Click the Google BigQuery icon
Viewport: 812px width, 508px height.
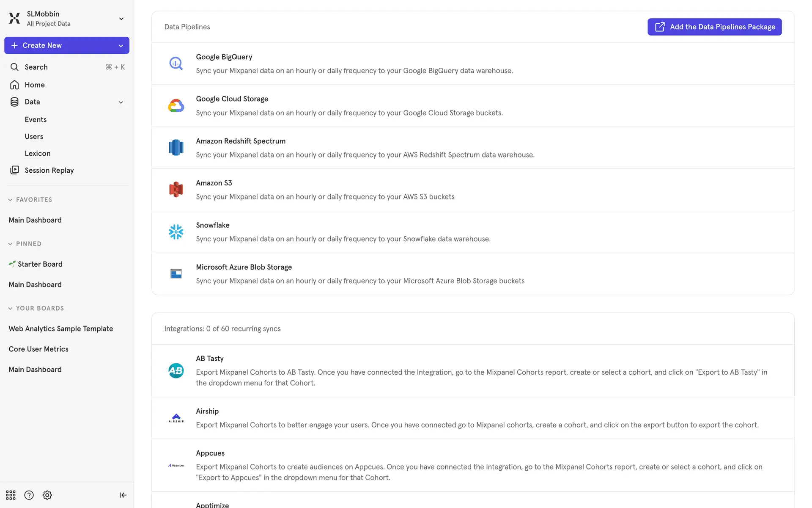click(176, 63)
